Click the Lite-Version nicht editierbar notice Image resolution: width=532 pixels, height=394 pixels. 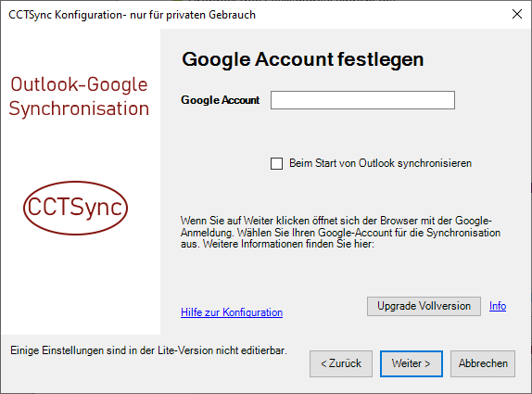point(148,350)
